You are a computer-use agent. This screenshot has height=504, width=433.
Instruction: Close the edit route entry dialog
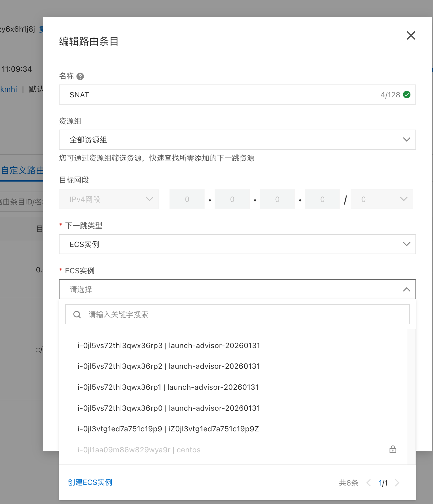(411, 35)
